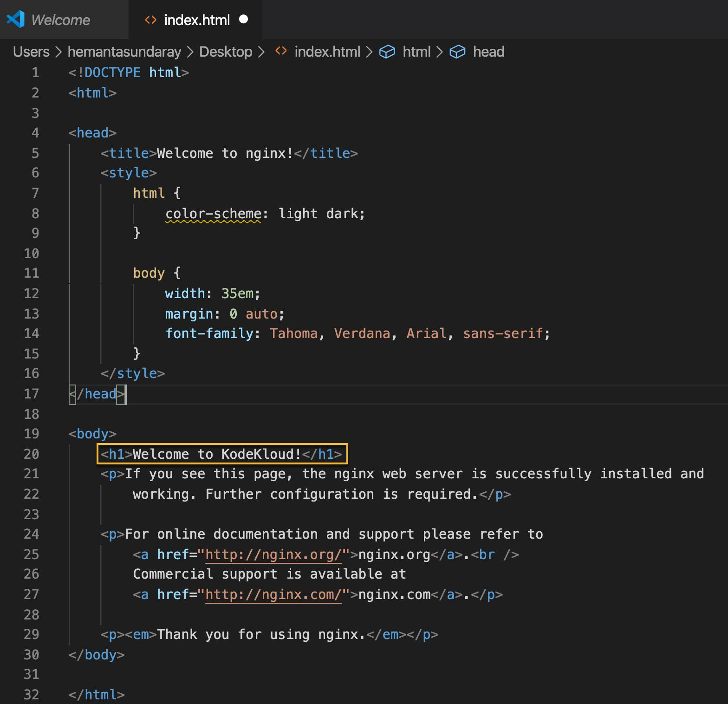Viewport: 728px width, 704px height.
Task: Click the 'Welcome to nginx!' title text
Action: tap(225, 153)
